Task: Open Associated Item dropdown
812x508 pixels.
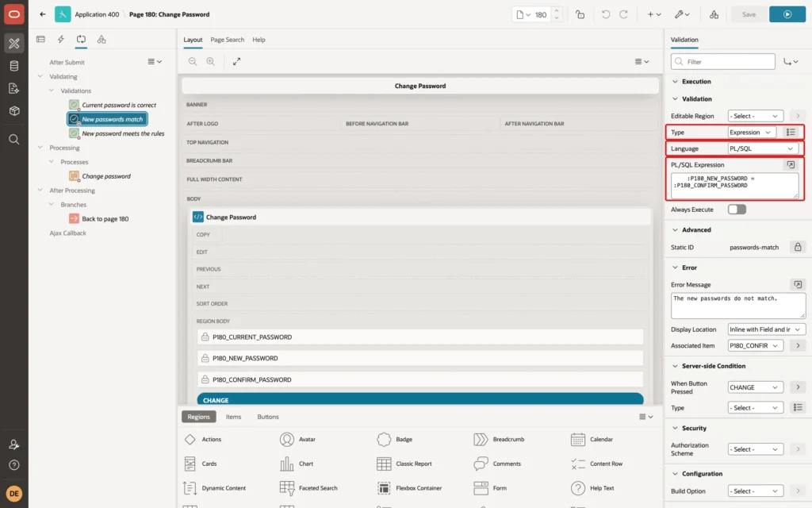Action: click(755, 346)
